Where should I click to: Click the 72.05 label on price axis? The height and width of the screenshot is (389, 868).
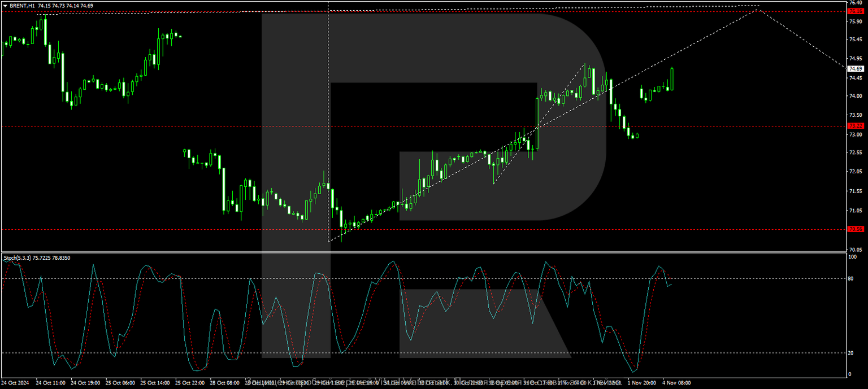854,172
